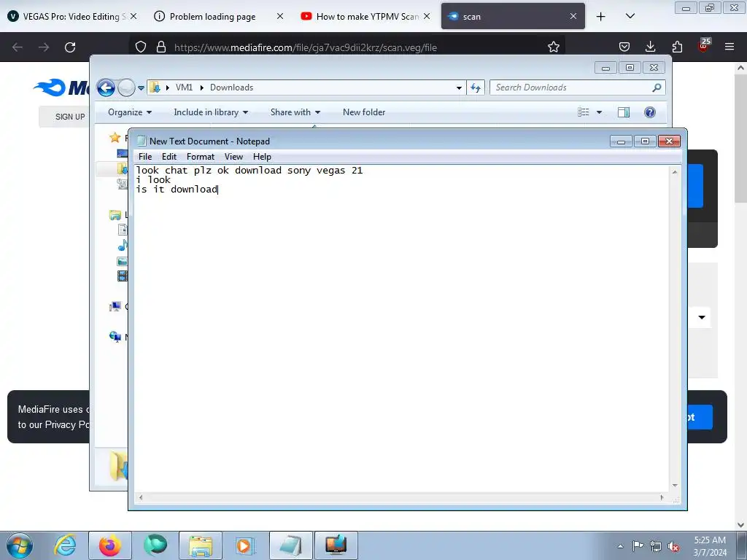Select the Videos library icon in sidebar
This screenshot has height=560, width=747.
tap(123, 276)
